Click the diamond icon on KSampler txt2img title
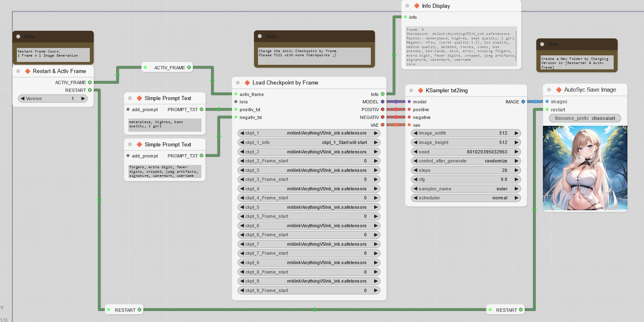Image resolution: width=644 pixels, height=322 pixels. pyautogui.click(x=420, y=91)
